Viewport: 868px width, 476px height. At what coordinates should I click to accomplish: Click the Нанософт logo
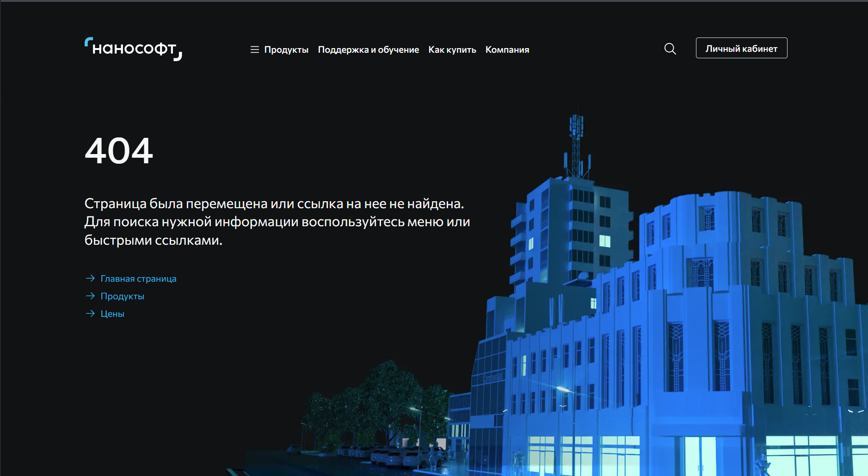(133, 49)
